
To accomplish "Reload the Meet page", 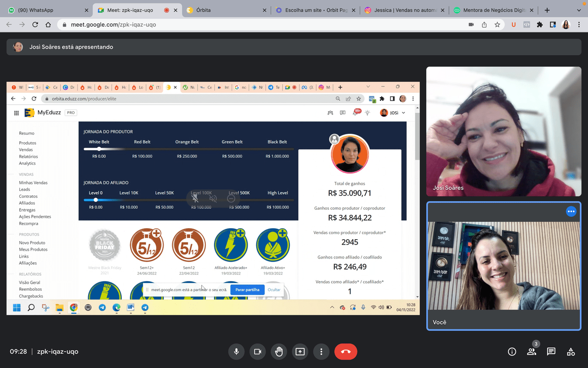I will pos(35,25).
